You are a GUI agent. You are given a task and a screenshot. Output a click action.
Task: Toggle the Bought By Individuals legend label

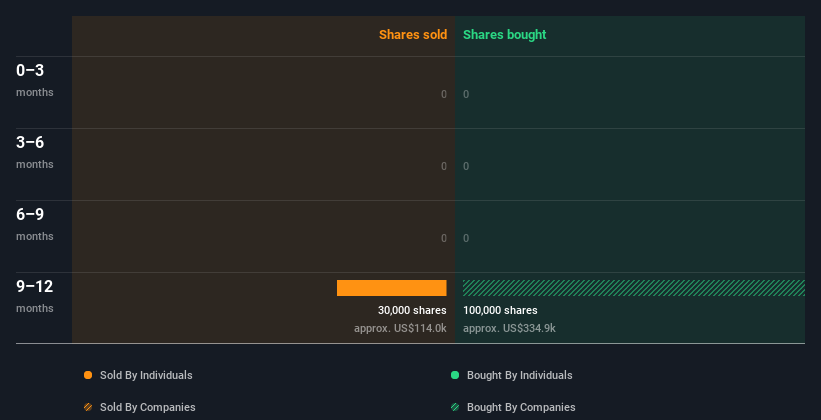(x=519, y=375)
